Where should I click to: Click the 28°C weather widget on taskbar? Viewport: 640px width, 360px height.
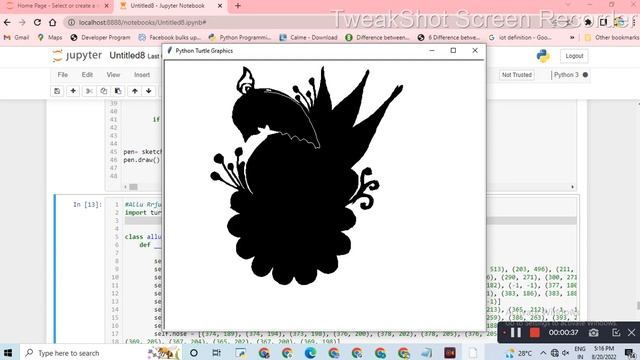[x=519, y=353]
